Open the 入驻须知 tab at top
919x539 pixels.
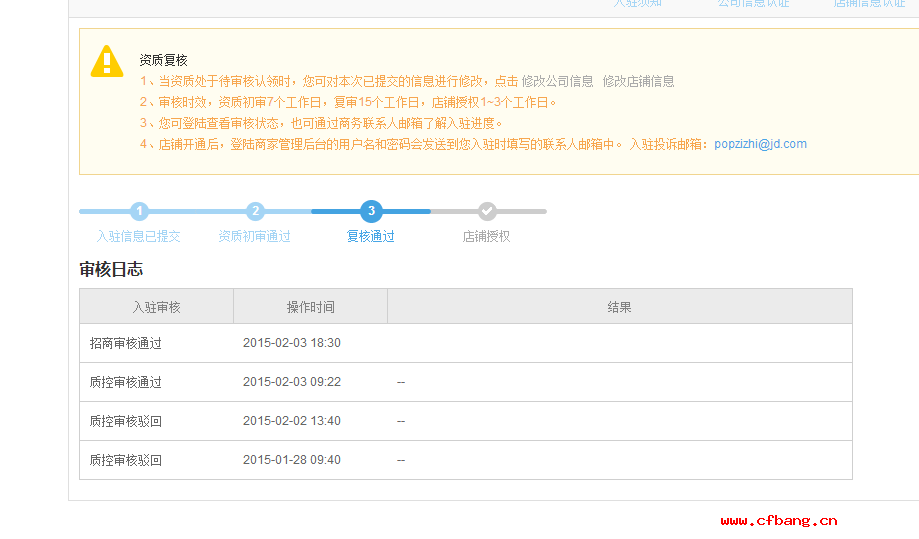pos(638,3)
